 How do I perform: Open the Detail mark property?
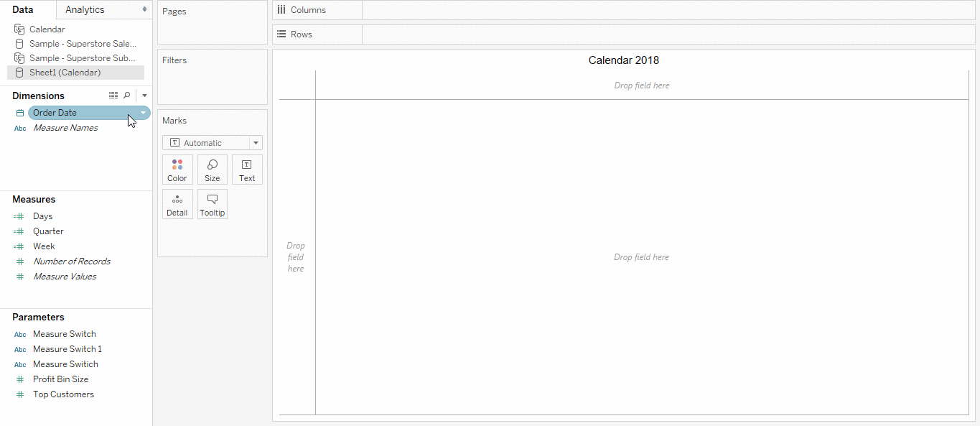tap(177, 204)
